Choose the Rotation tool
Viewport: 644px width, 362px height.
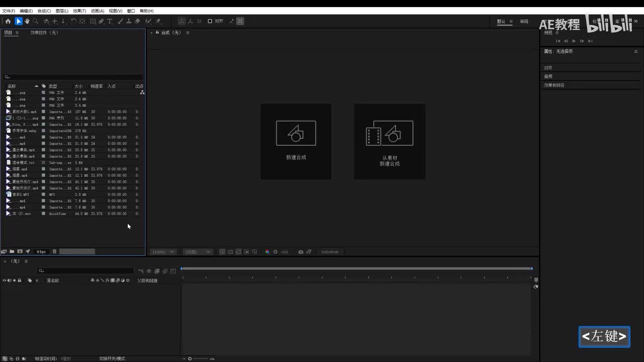(73, 21)
